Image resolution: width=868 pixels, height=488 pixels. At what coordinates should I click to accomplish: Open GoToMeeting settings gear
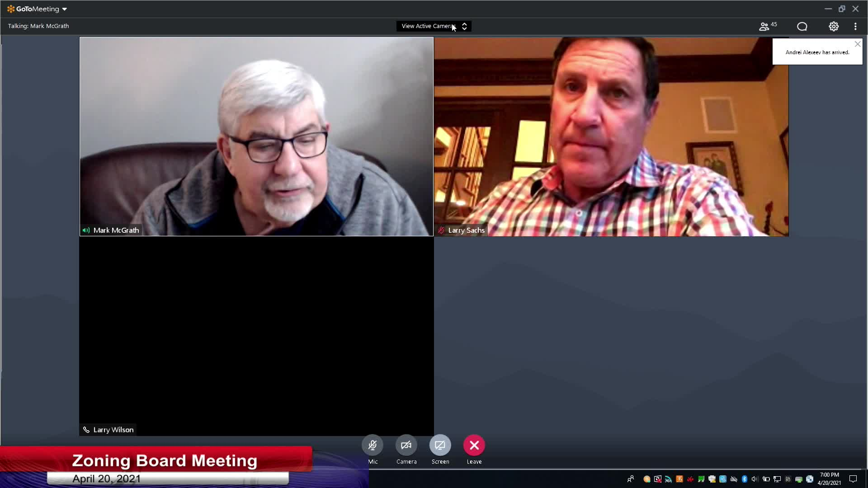pos(834,27)
